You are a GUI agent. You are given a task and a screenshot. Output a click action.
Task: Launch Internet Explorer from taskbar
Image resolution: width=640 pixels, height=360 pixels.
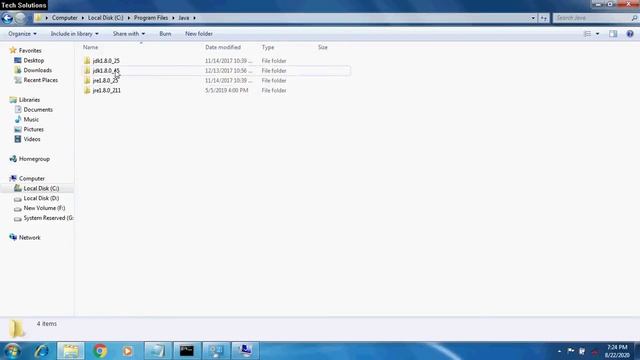click(x=42, y=351)
